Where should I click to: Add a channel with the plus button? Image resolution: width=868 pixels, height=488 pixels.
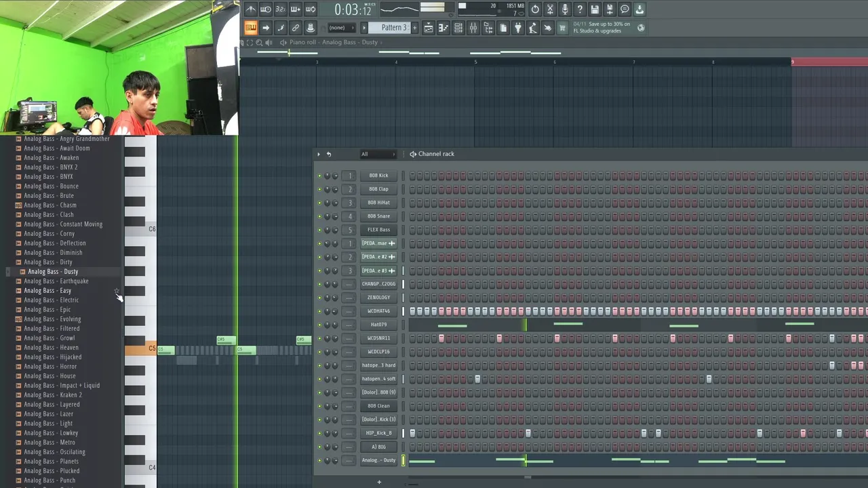coord(379,482)
